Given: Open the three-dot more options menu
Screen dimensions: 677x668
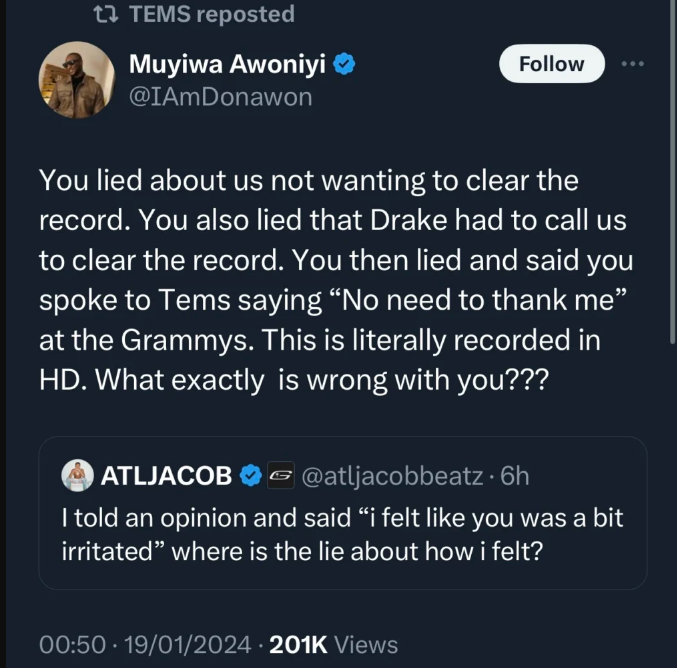Looking at the screenshot, I should tap(633, 65).
